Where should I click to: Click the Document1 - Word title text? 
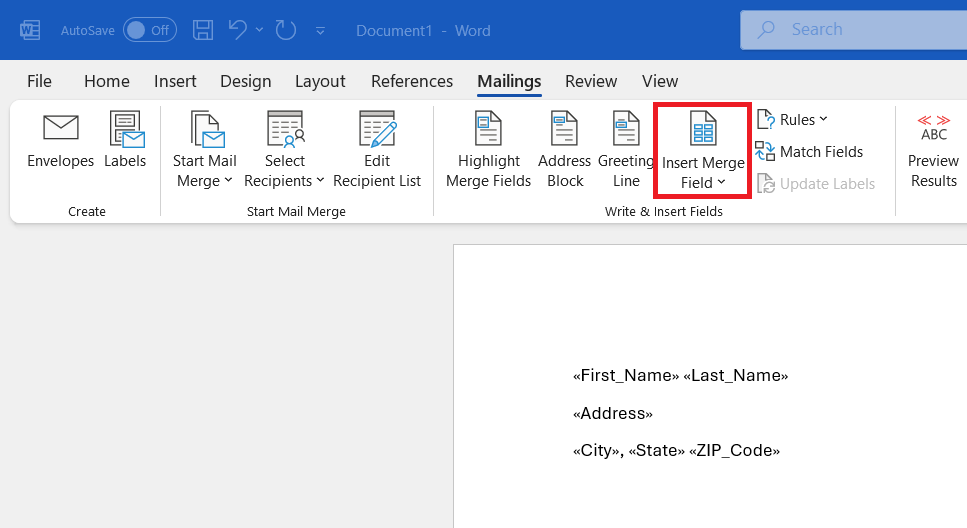(x=423, y=30)
